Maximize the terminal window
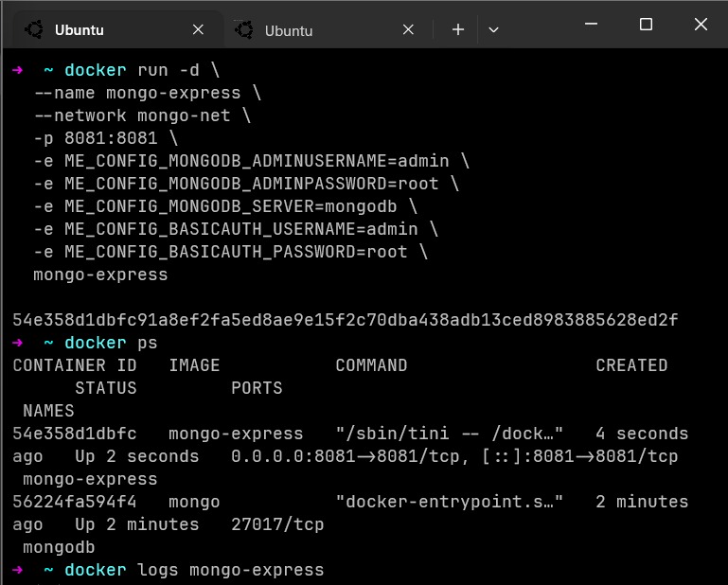 tap(646, 25)
